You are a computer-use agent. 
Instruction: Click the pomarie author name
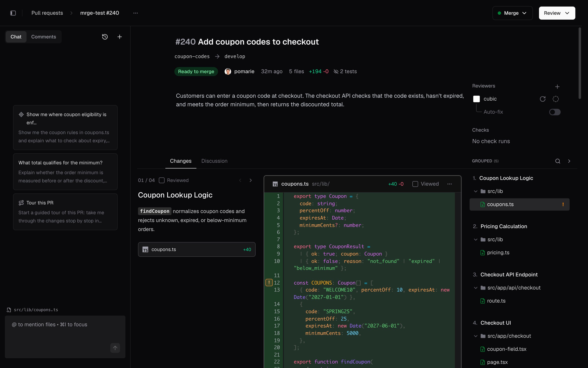244,72
